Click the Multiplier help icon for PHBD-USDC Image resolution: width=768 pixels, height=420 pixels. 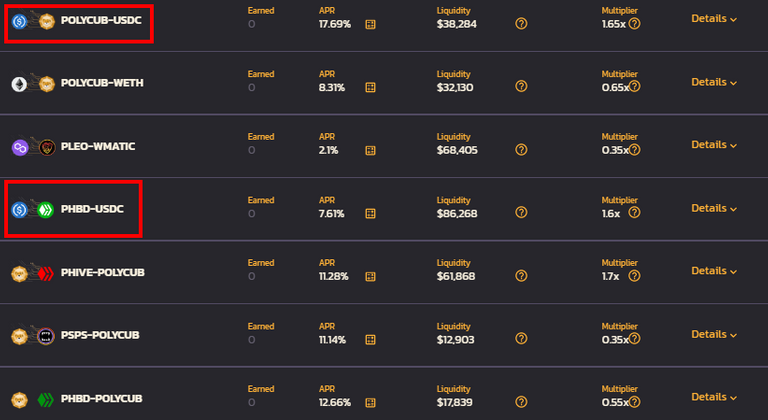pyautogui.click(x=634, y=213)
